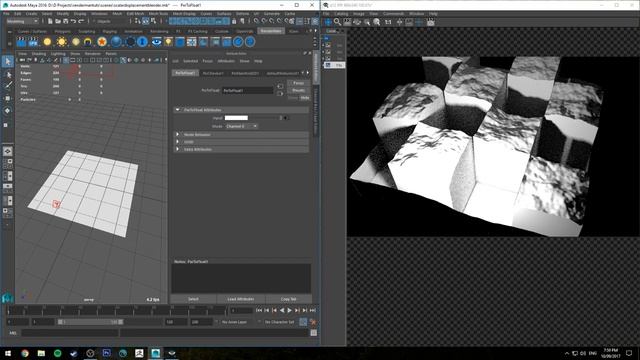The width and height of the screenshot is (640, 360).
Task: Toggle the first snap magnet icon
Action: pyautogui.click(x=256, y=21)
